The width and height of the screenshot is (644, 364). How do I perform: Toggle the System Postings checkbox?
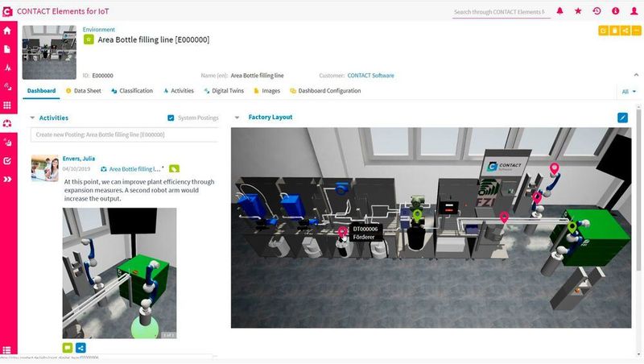point(171,118)
